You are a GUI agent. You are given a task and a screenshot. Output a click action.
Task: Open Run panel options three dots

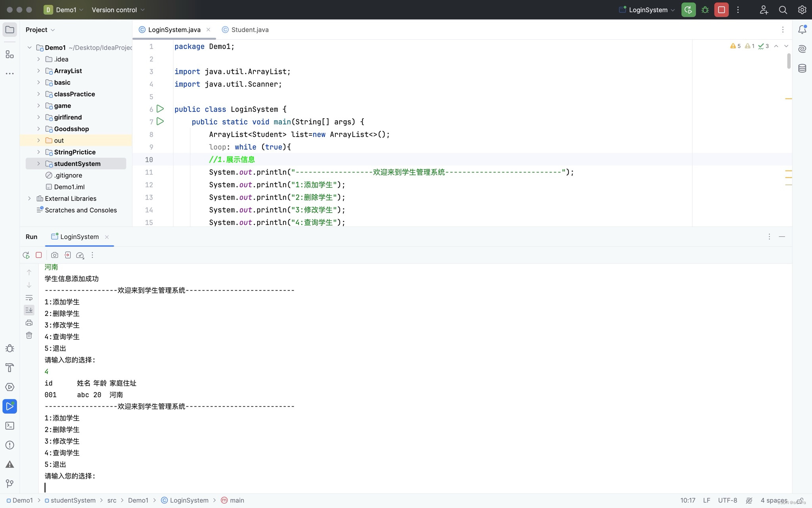coord(769,237)
